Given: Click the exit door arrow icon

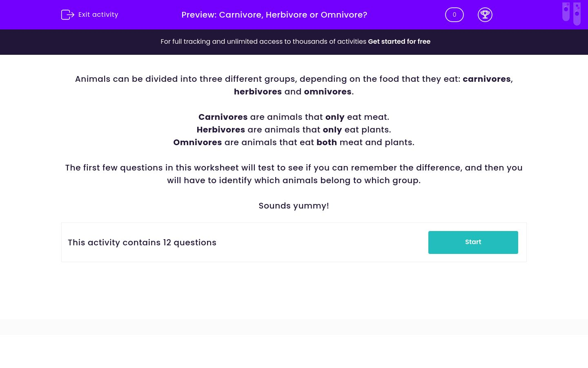Looking at the screenshot, I should (x=67, y=15).
